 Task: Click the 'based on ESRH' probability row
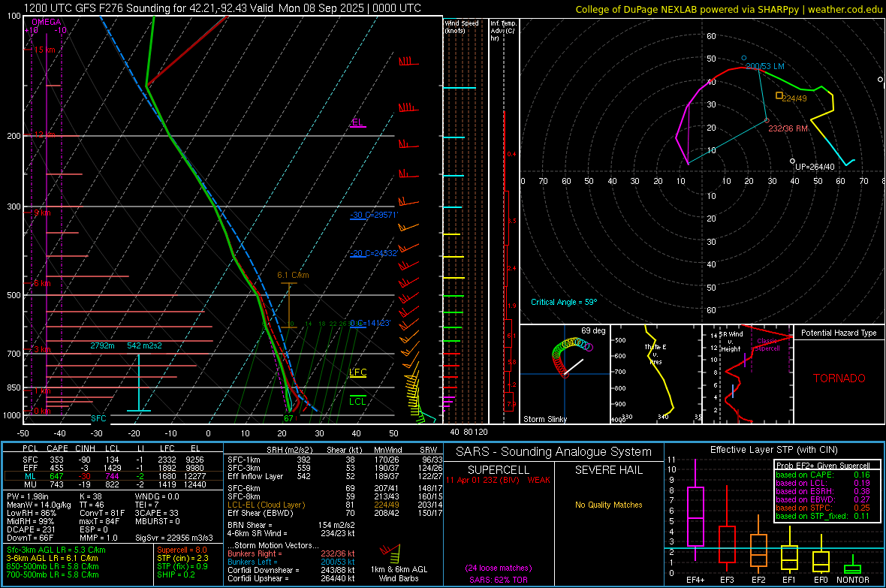click(823, 491)
